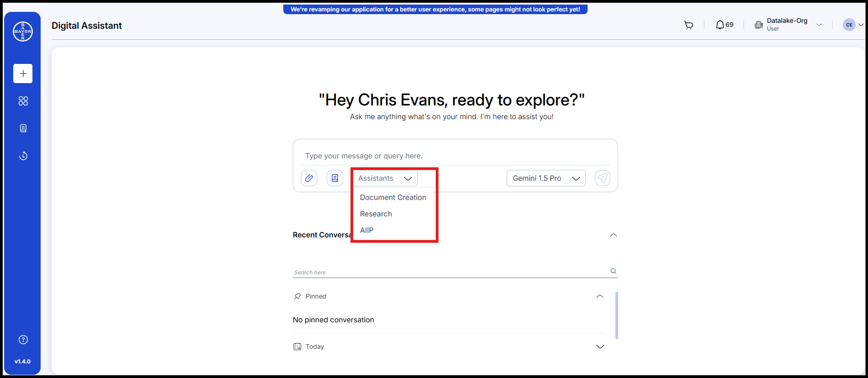This screenshot has width=868, height=378.
Task: Open the shopping cart icon
Action: click(688, 25)
